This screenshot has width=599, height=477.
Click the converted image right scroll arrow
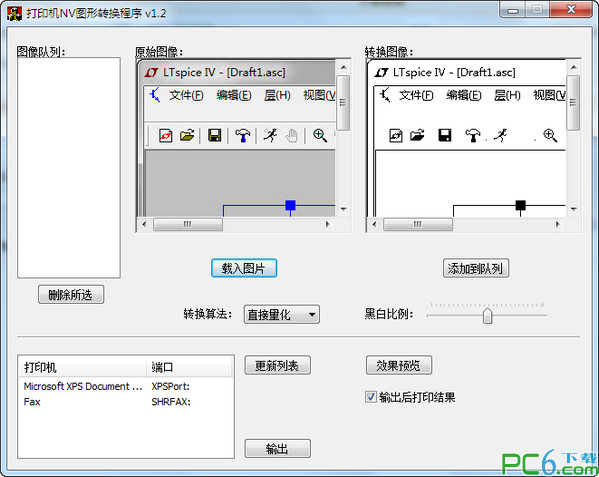tap(558, 224)
